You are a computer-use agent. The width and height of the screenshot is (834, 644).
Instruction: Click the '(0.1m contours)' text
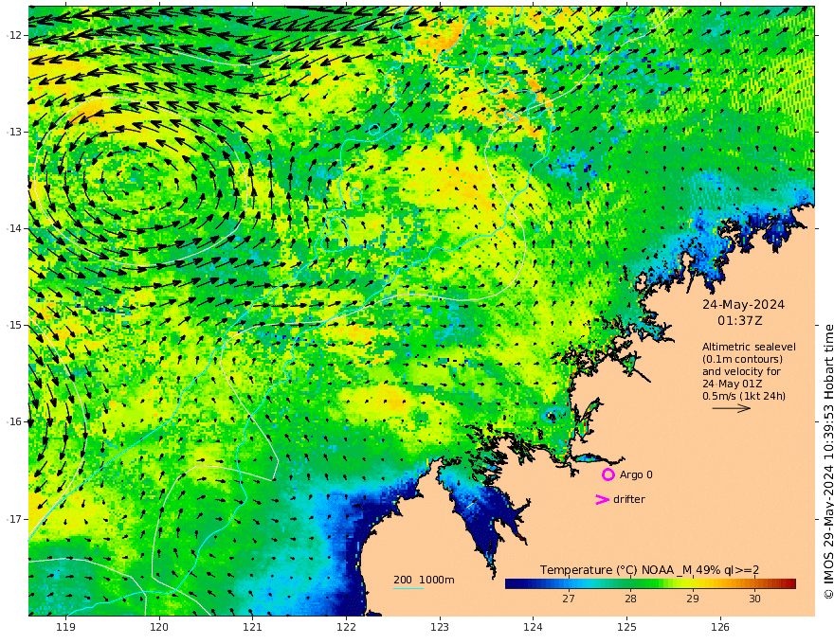(742, 359)
